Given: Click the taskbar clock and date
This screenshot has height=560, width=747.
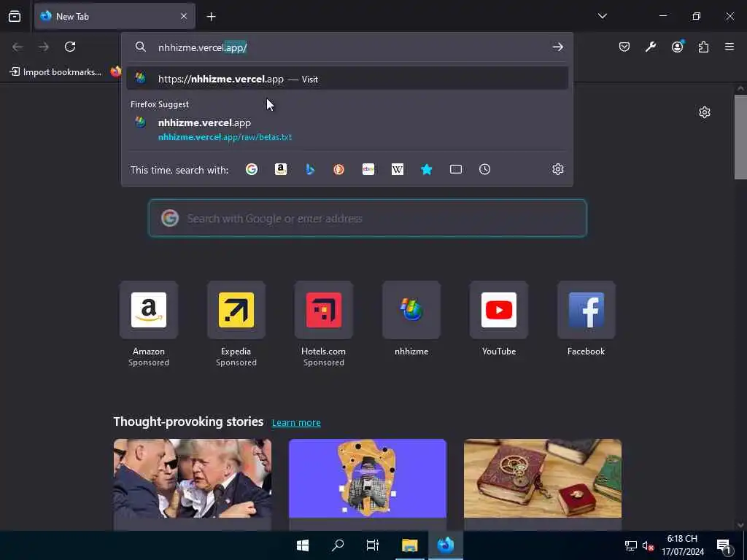Looking at the screenshot, I should pos(682,545).
